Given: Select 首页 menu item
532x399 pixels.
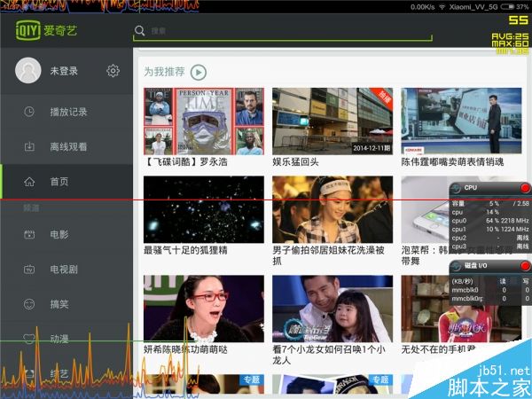Looking at the screenshot, I should pos(66,182).
